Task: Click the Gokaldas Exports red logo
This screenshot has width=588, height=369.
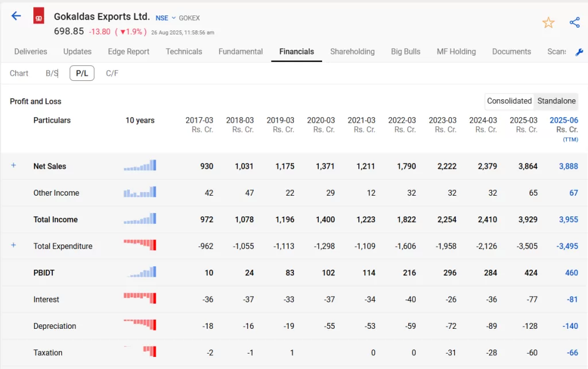Action: pyautogui.click(x=38, y=15)
